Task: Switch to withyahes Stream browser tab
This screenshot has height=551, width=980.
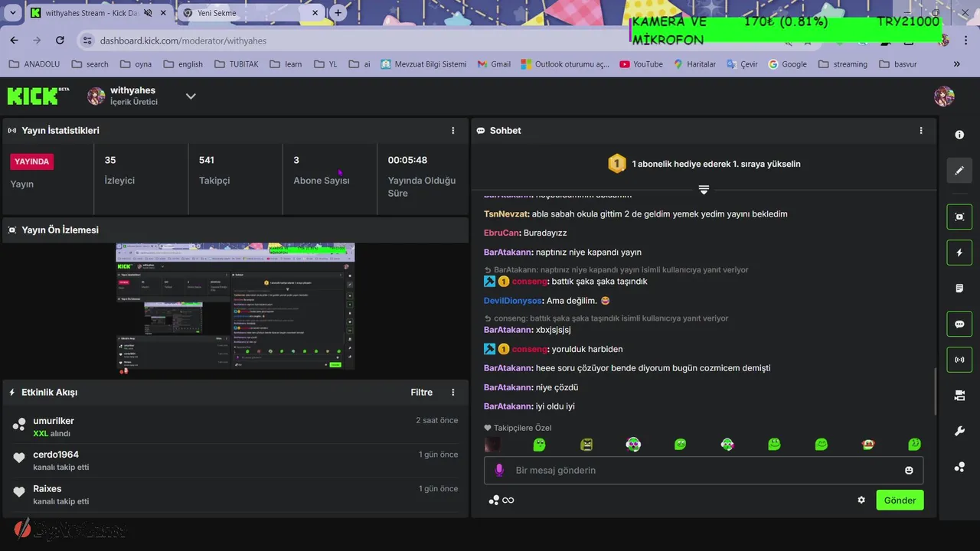Action: click(x=100, y=13)
